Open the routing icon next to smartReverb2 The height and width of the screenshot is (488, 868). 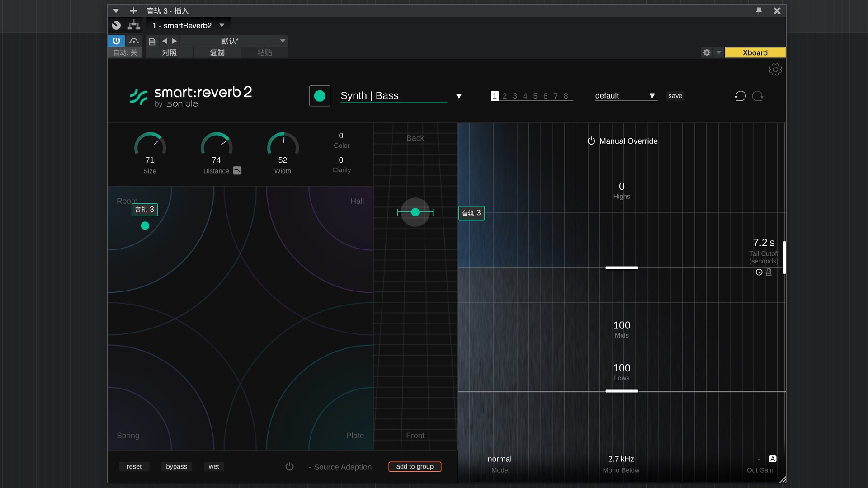(134, 25)
